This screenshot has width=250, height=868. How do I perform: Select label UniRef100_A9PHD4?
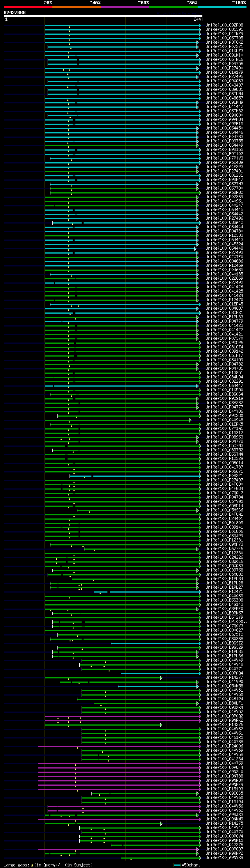coord(224,120)
